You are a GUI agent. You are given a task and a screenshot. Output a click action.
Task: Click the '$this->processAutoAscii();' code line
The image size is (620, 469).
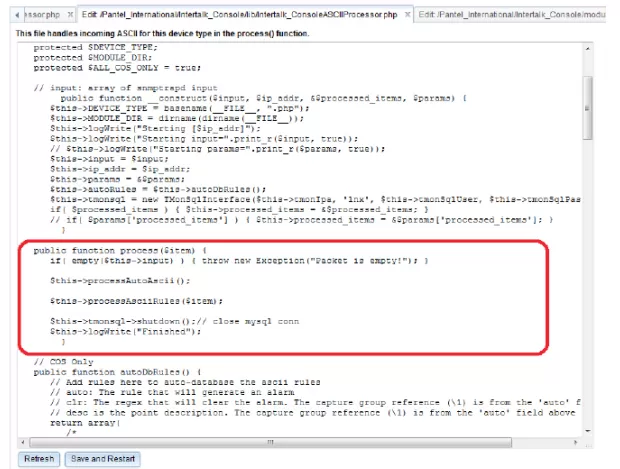tap(118, 281)
